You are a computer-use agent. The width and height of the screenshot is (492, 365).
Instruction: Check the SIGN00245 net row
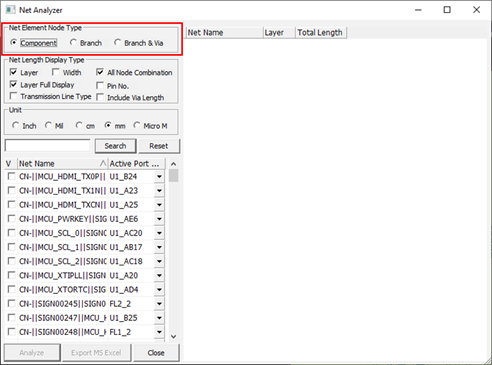(x=11, y=304)
